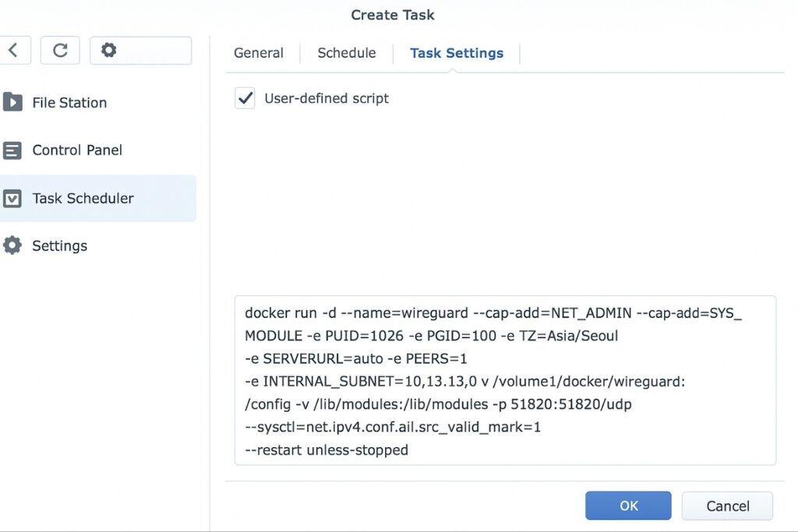Click the Create Task dialog title

(392, 14)
